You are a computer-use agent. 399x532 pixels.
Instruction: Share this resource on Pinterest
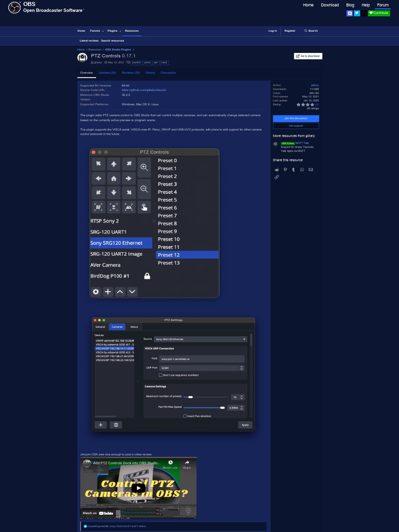coord(285,170)
